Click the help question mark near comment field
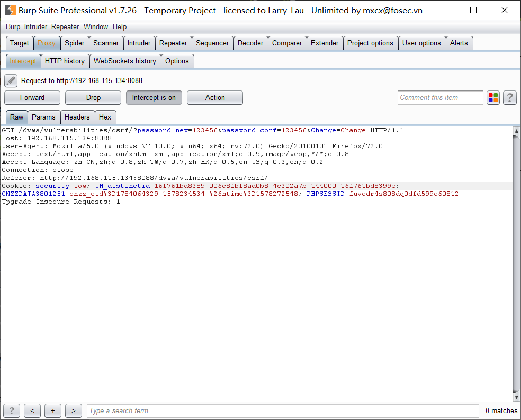The image size is (521, 420). [510, 98]
